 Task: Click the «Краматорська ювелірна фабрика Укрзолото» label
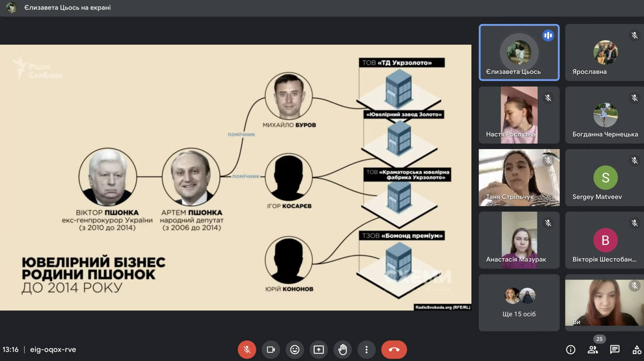pyautogui.click(x=407, y=175)
